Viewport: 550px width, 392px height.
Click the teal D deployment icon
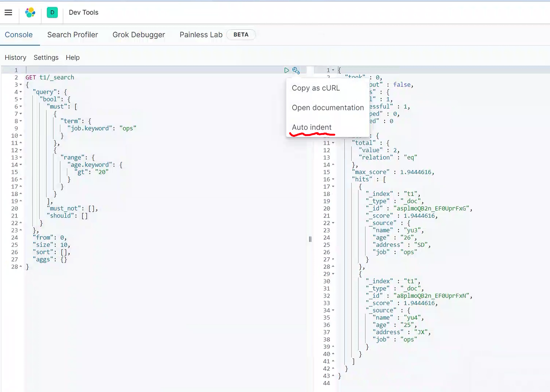tap(52, 12)
